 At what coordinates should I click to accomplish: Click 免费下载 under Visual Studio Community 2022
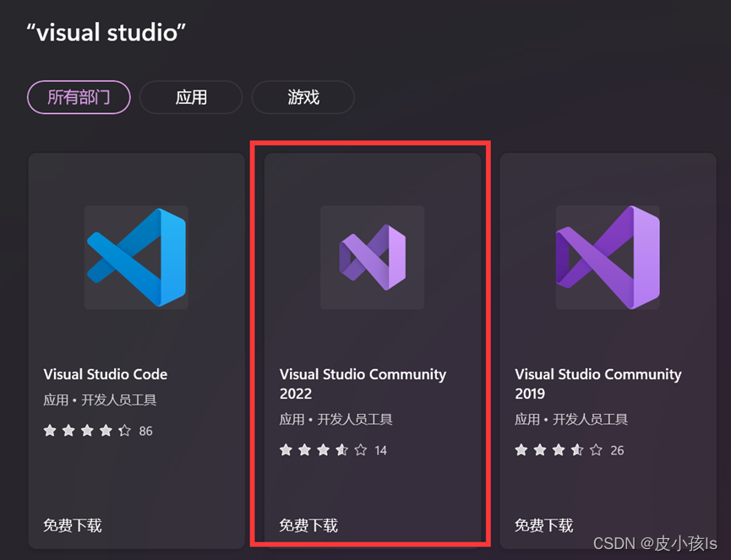(x=308, y=525)
